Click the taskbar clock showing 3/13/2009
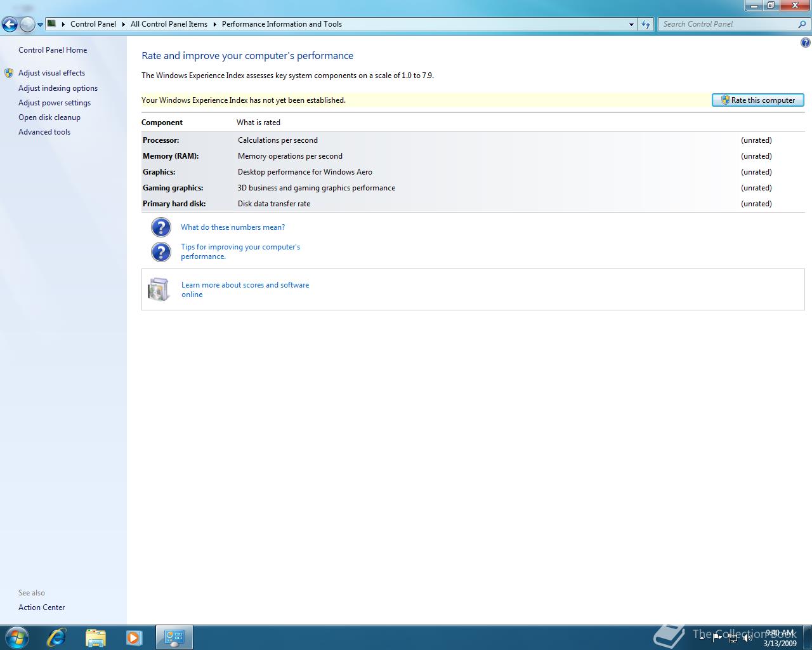812x650 pixels. (x=780, y=638)
